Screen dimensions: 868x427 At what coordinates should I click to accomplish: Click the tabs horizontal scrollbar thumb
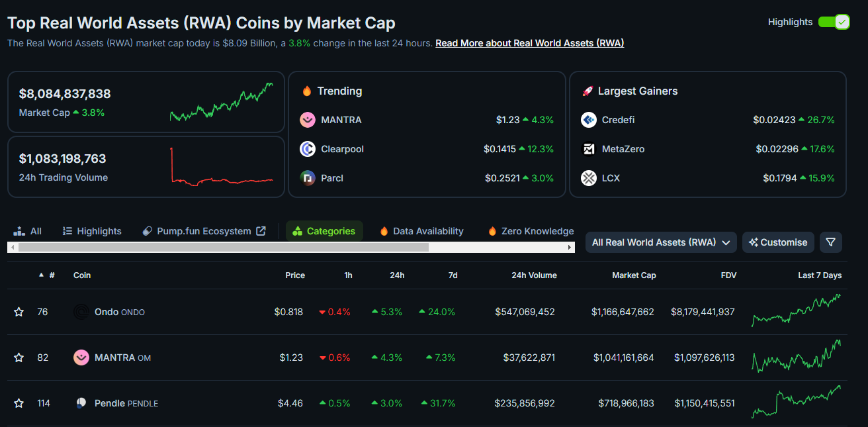click(x=224, y=247)
